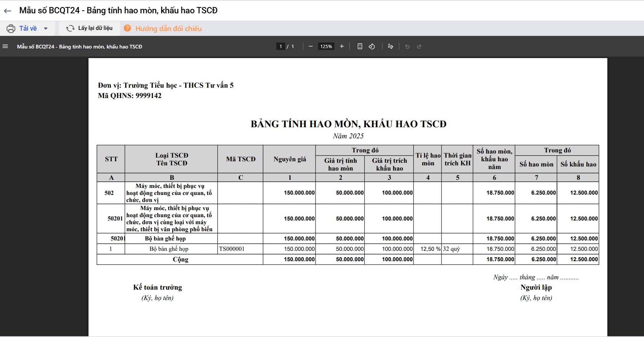644x337 pixels.
Task: Open the Hướng dẫn đối chiếu guide link
Action: (x=168, y=28)
